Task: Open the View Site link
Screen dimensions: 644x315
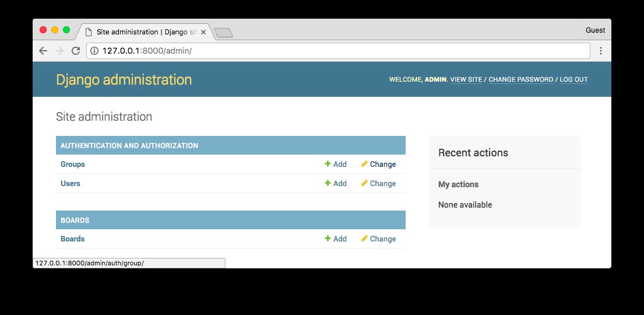Action: pyautogui.click(x=466, y=79)
